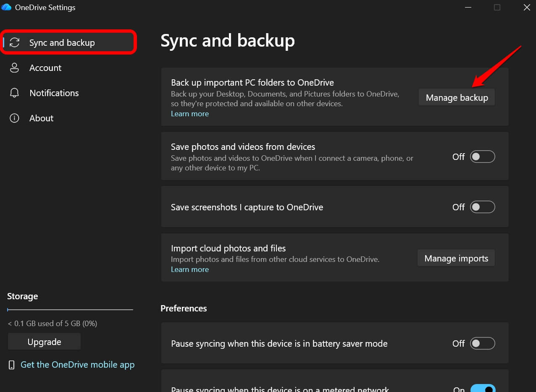Close the OneDrive Settings window
This screenshot has width=536, height=392.
click(526, 7)
